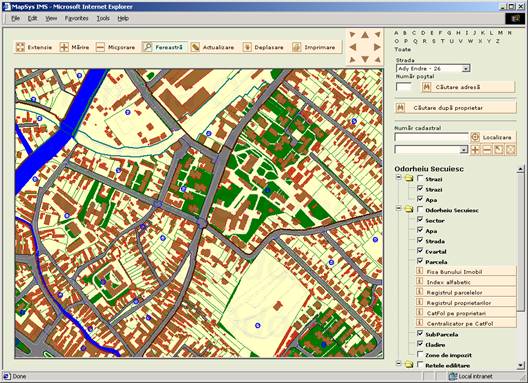Click the Actualizare refresh tool

pyautogui.click(x=212, y=47)
